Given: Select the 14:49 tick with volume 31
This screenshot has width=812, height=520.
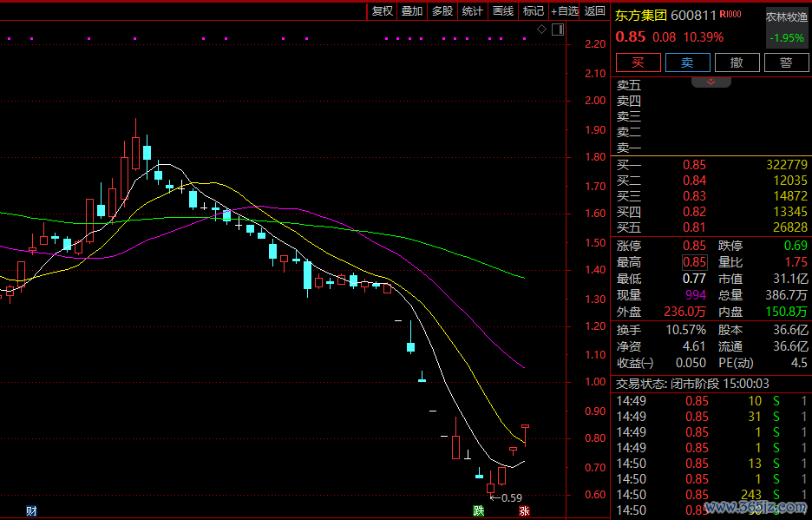Looking at the screenshot, I should click(711, 417).
